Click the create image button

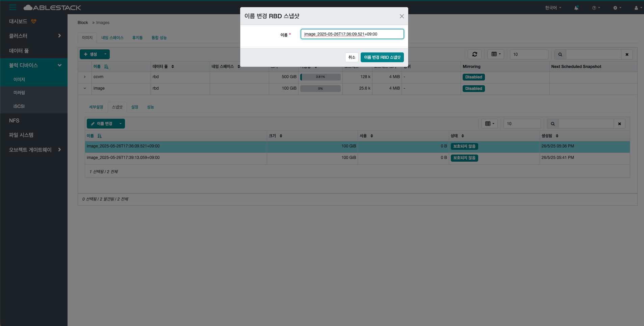[90, 54]
